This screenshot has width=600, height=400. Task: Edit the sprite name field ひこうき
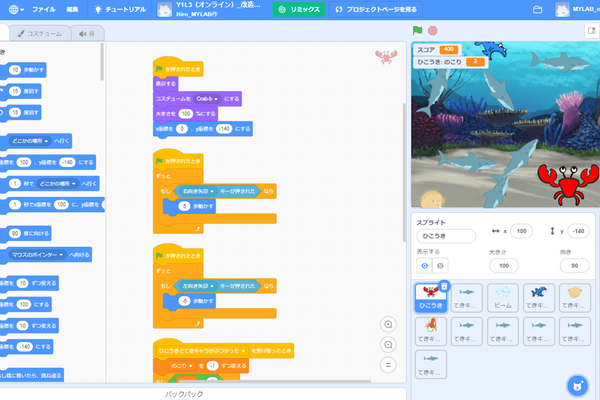(x=446, y=236)
